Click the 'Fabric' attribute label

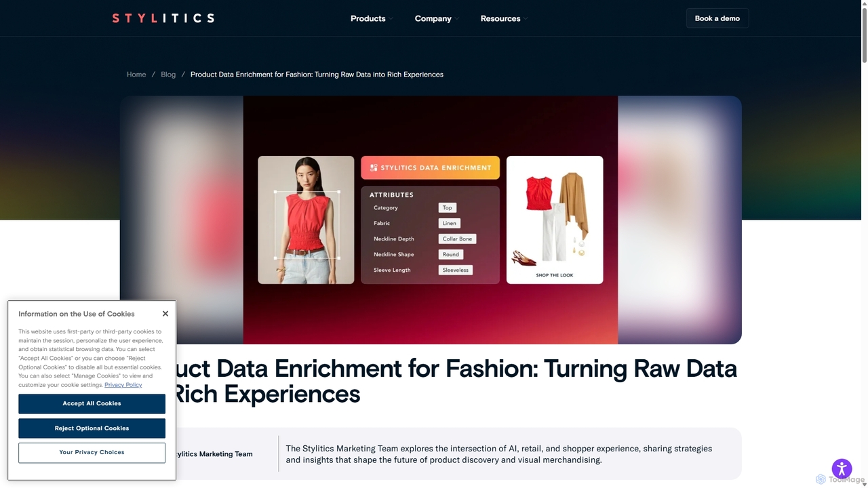coord(382,223)
